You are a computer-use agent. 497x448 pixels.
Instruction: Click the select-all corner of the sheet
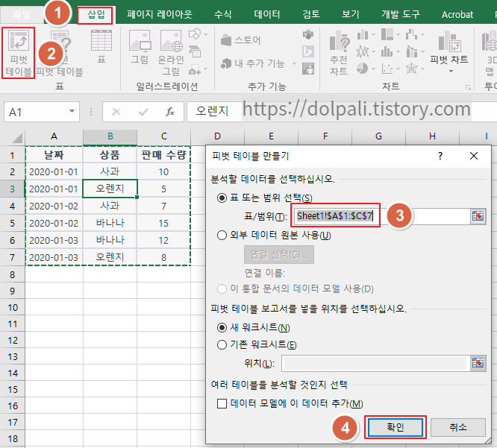pyautogui.click(x=13, y=137)
